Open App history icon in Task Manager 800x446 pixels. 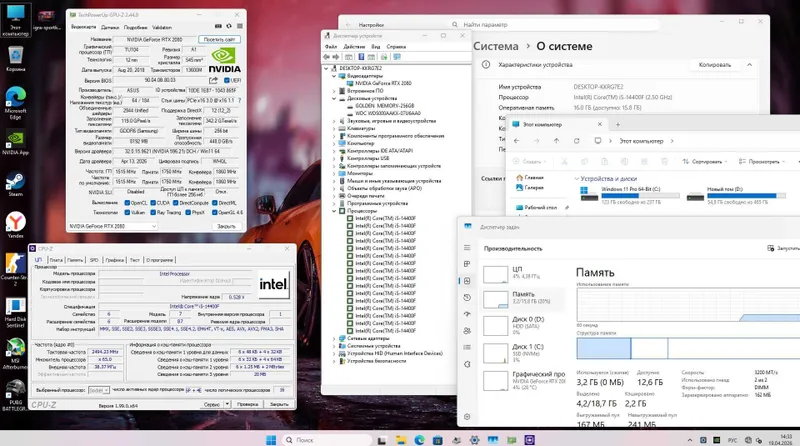point(467,298)
